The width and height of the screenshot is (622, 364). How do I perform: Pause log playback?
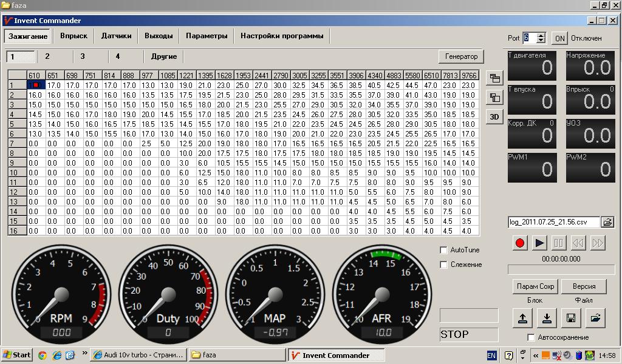coord(559,243)
